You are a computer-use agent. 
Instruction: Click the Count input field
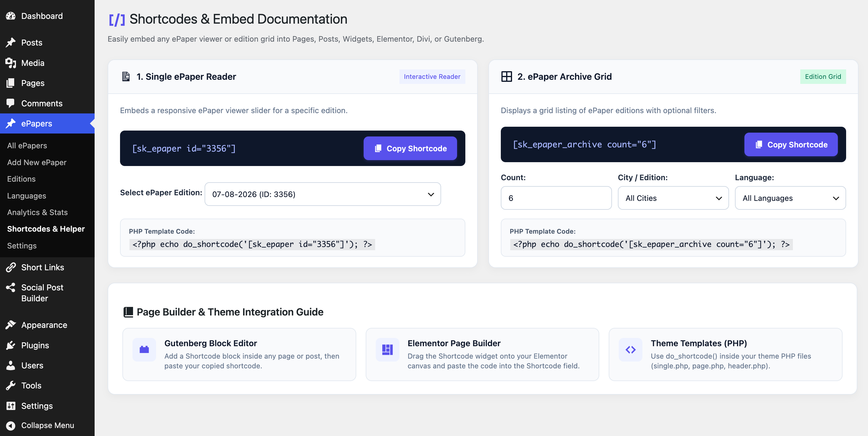(556, 198)
